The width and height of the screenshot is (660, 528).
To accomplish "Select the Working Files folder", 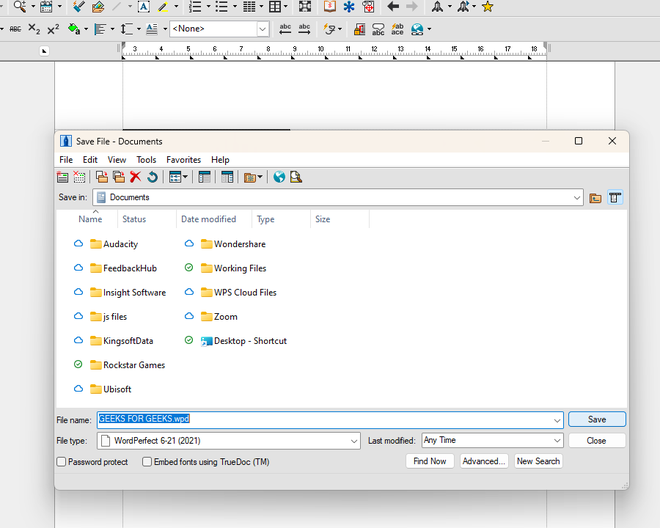I will 234,268.
